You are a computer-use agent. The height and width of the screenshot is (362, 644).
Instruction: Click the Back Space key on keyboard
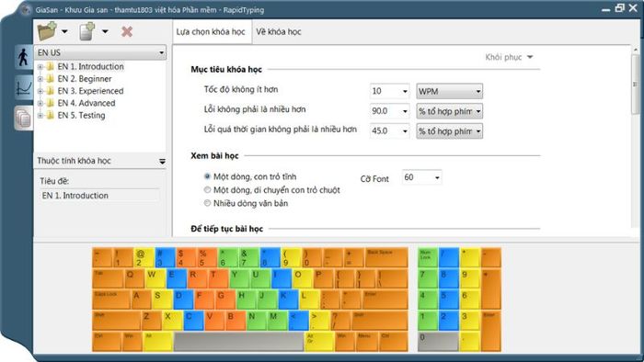click(x=386, y=257)
